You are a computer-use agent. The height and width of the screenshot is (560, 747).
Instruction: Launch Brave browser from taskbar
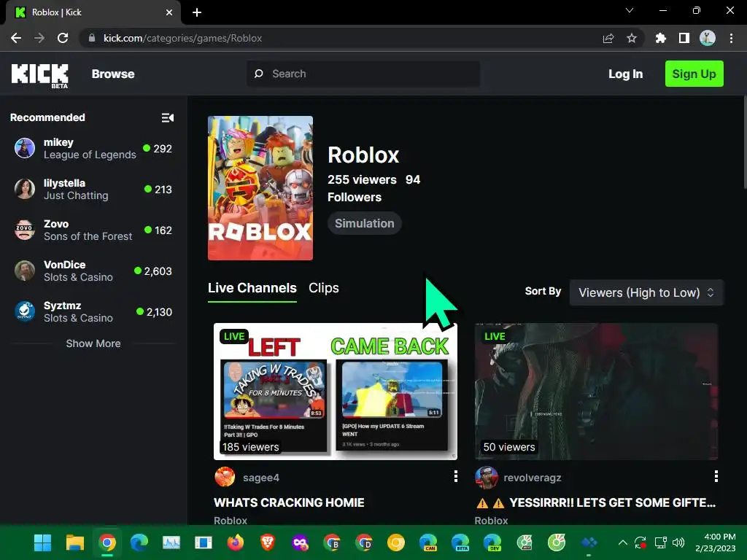point(268,542)
